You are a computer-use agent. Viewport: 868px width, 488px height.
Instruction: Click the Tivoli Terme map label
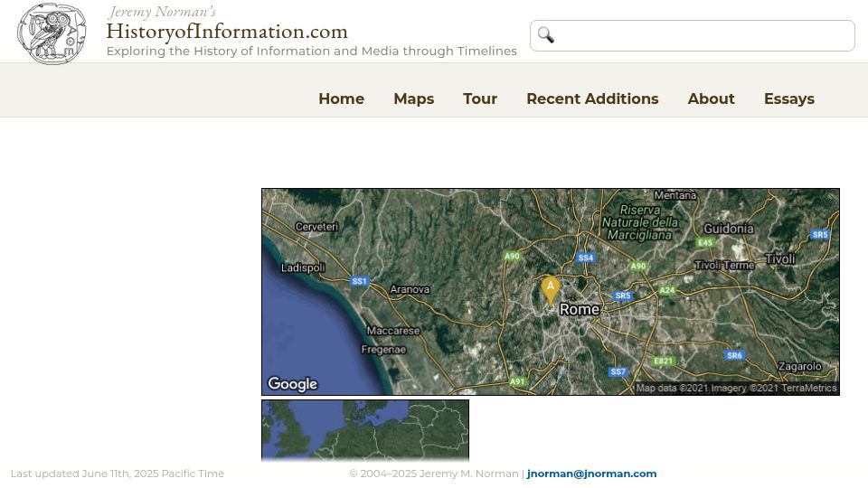pos(724,266)
